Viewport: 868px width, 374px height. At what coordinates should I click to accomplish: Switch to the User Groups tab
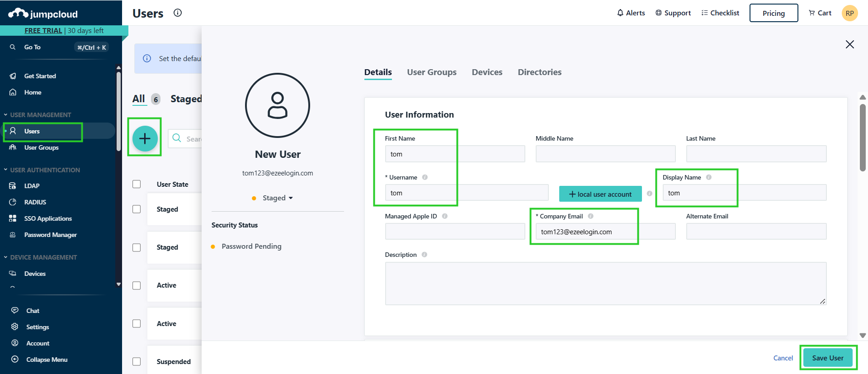[432, 72]
